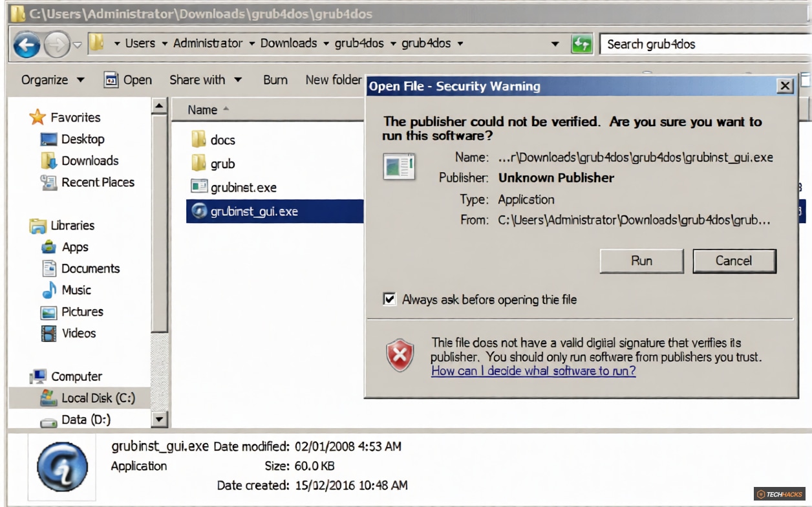Click Date modified value in details pane
Image resolution: width=812 pixels, height=507 pixels.
(348, 446)
